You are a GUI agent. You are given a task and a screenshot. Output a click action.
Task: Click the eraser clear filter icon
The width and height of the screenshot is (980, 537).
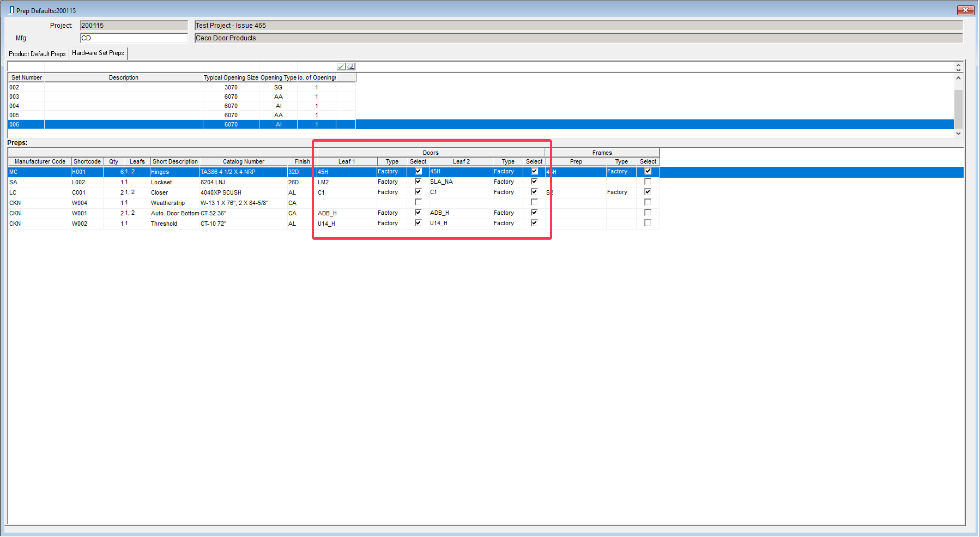[350, 67]
